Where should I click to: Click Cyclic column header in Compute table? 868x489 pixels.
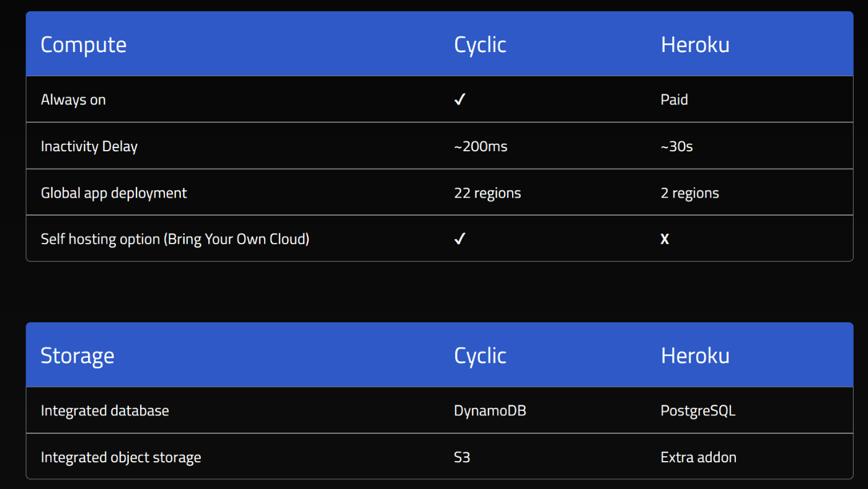[x=480, y=45]
